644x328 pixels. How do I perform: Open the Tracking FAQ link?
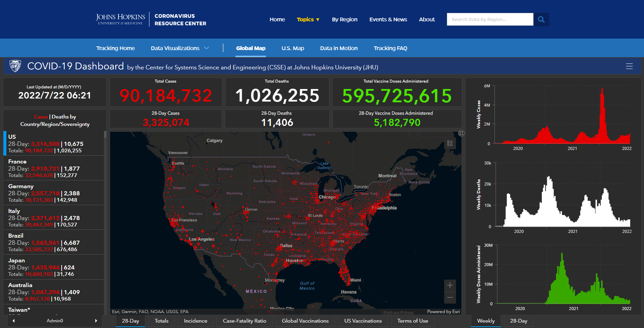(390, 48)
